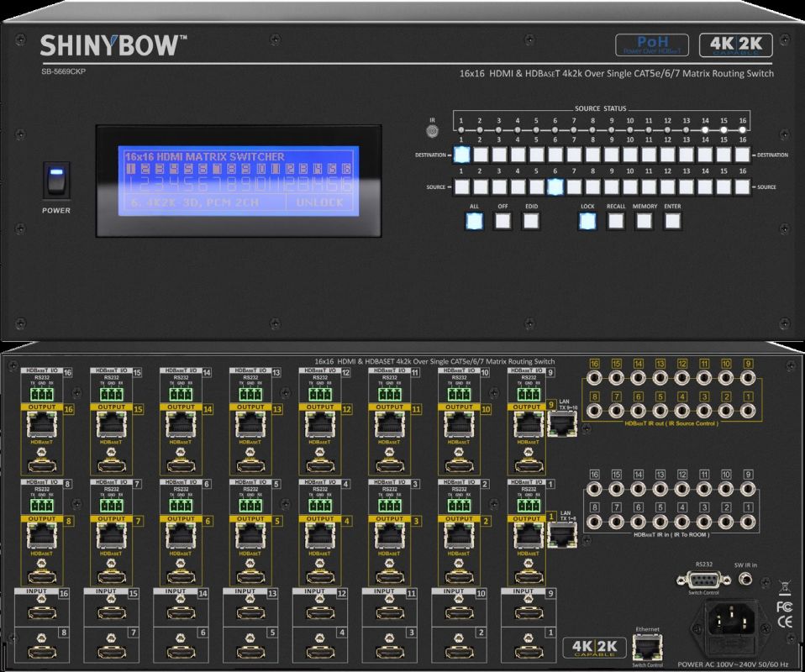
Task: Click the OUTPUT 4 HDBaseT RJ45 port
Action: 320,537
